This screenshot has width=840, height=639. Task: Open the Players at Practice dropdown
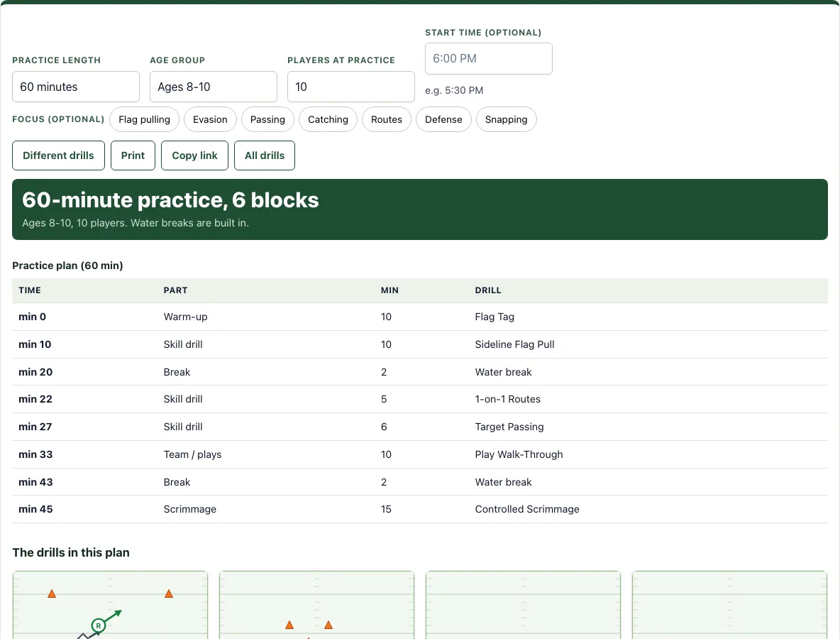(351, 87)
